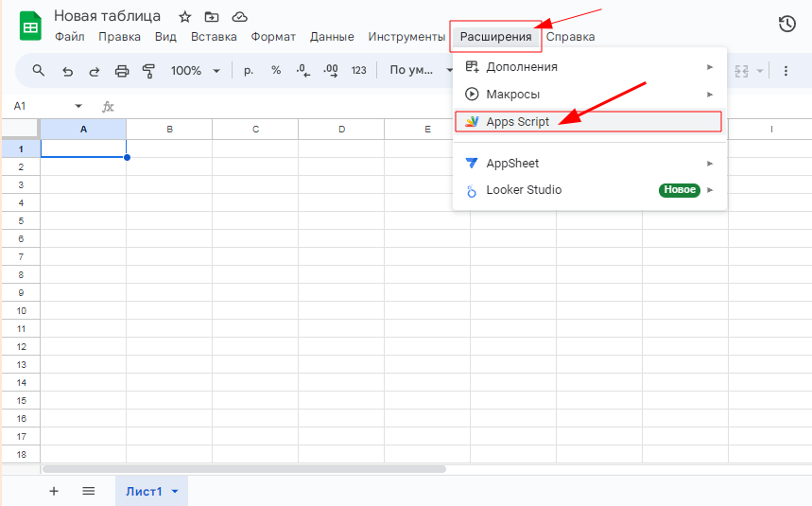This screenshot has height=506, width=812.
Task: Click the search magnifier icon
Action: [39, 70]
